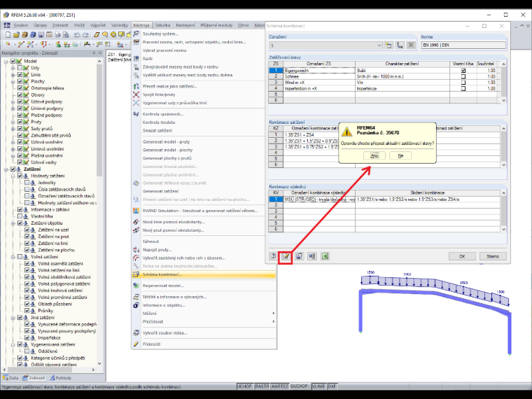Viewport: 532px width, 399px height.
Task: Click the help icon in Schéma kombinací dialog
Action: pyautogui.click(x=273, y=256)
